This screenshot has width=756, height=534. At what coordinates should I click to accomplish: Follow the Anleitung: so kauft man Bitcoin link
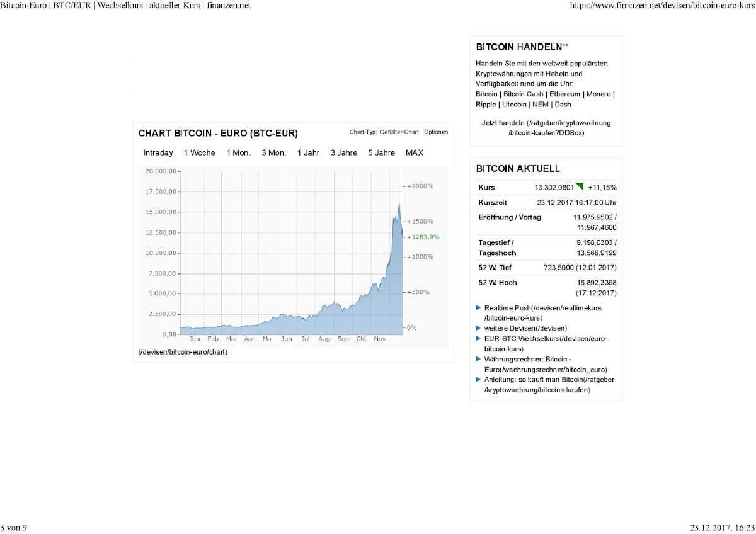[549, 385]
